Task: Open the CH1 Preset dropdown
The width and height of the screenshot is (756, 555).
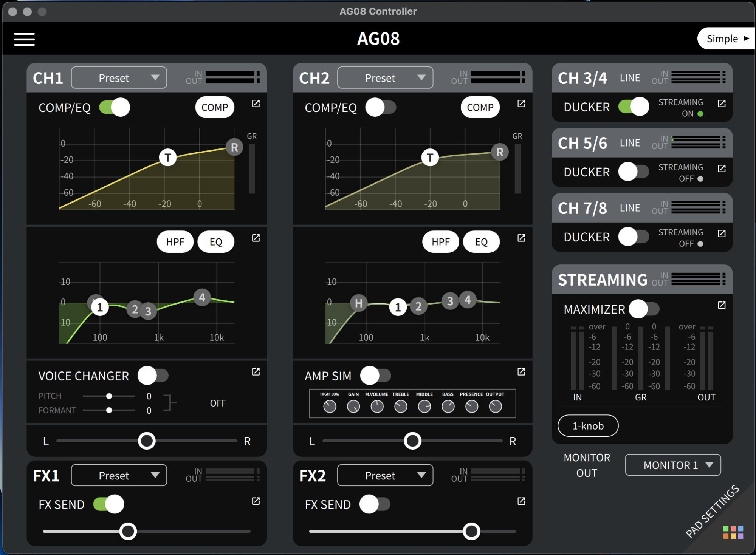Action: click(119, 78)
